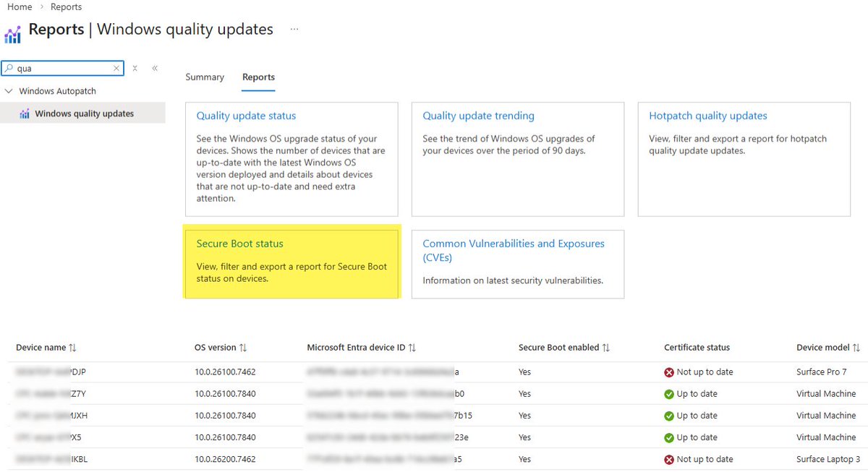Switch to the Summary tab
The image size is (868, 472).
[205, 77]
